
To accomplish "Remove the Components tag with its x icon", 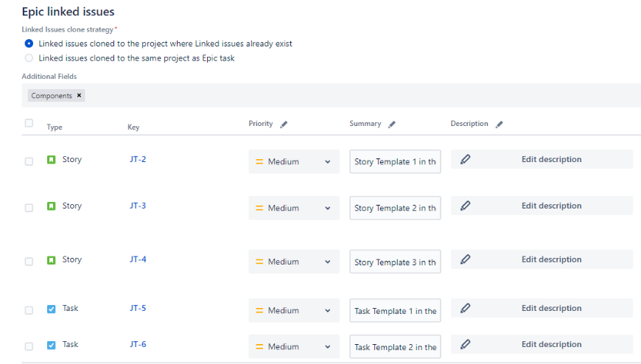I will tap(80, 96).
